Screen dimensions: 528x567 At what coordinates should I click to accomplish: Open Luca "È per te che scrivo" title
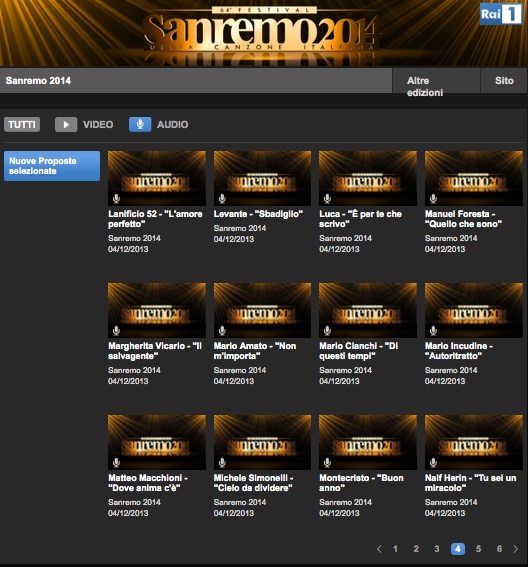click(360, 219)
